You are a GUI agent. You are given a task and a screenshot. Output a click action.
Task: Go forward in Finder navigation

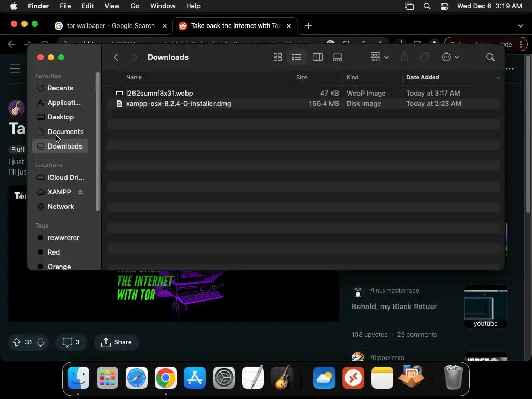[135, 57]
